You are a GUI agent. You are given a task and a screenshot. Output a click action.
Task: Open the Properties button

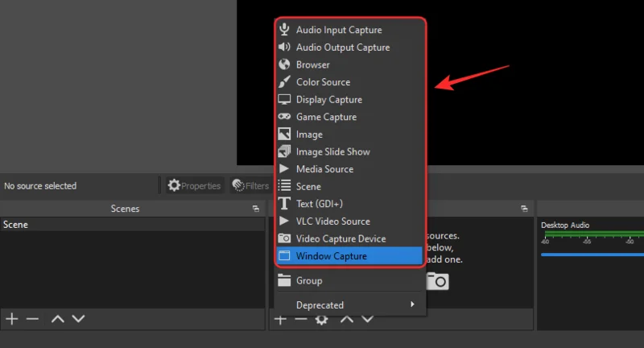193,186
